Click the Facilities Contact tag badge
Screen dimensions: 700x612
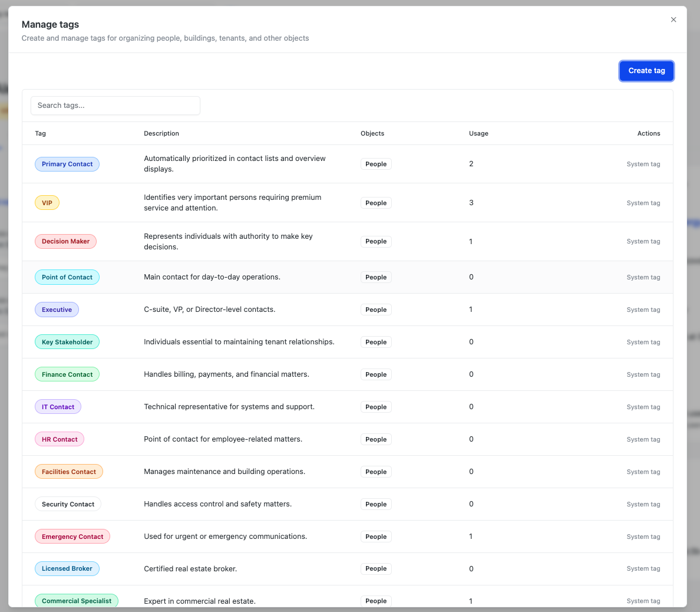click(x=69, y=472)
